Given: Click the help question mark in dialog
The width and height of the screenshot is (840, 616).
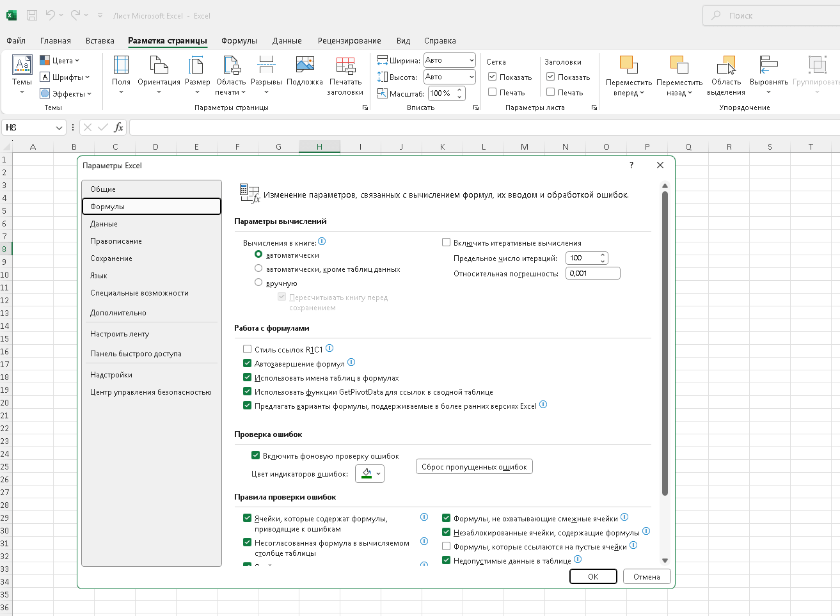Looking at the screenshot, I should [x=631, y=165].
